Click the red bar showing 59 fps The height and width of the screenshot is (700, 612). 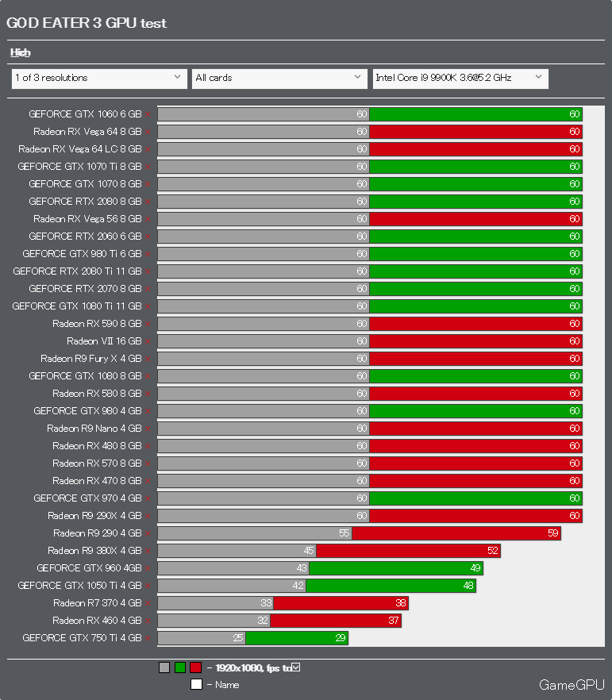(456, 533)
